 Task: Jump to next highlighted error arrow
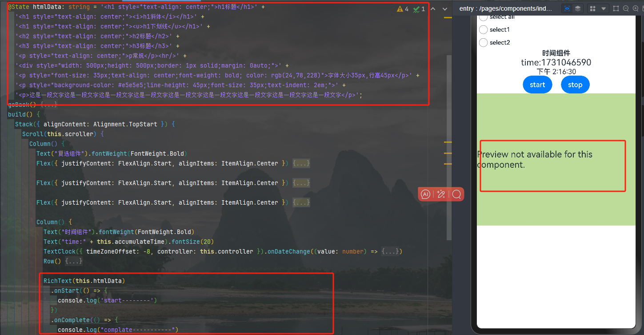pyautogui.click(x=445, y=9)
